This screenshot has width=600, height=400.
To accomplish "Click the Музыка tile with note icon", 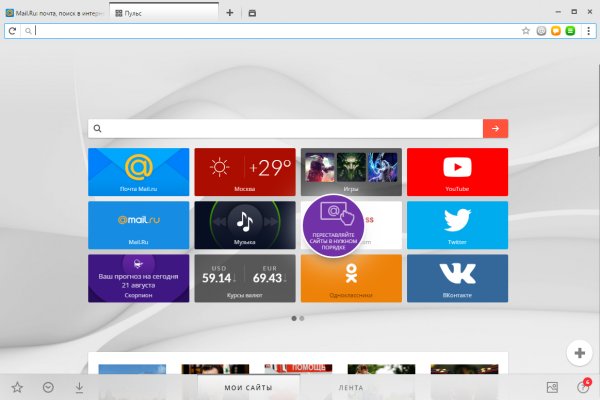I will (x=244, y=224).
